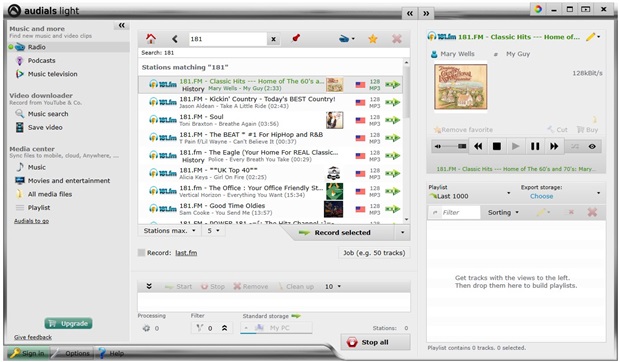Click the last.fm link
Image resolution: width=620 pixels, height=362 pixels.
[186, 253]
